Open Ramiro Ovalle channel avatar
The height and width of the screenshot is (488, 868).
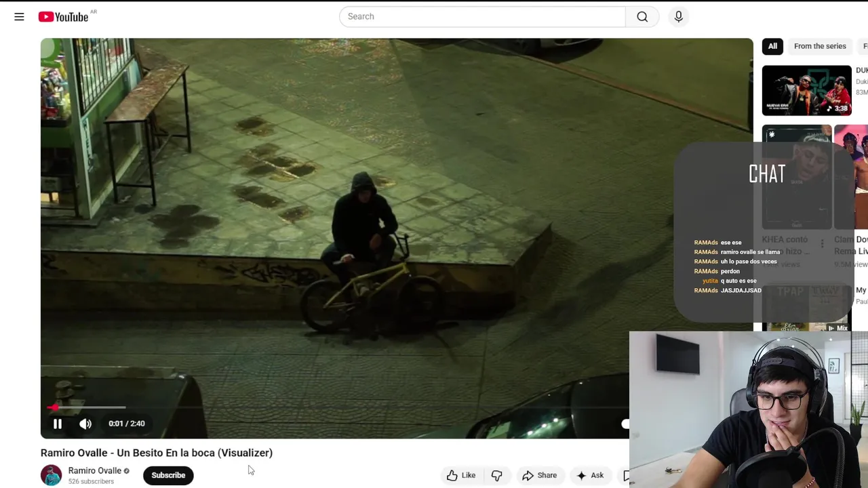[52, 475]
